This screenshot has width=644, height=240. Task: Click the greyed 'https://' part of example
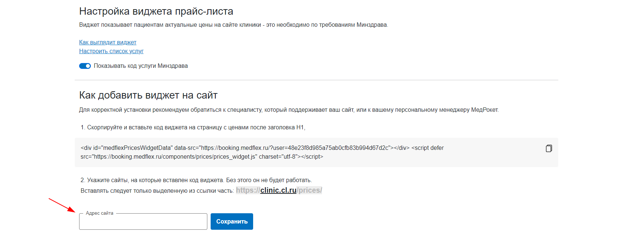pos(248,190)
